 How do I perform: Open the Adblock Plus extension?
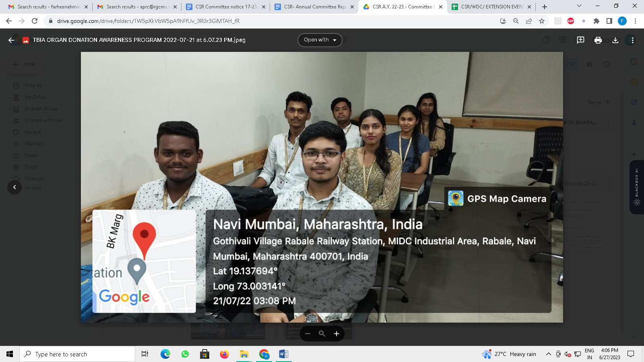click(571, 21)
